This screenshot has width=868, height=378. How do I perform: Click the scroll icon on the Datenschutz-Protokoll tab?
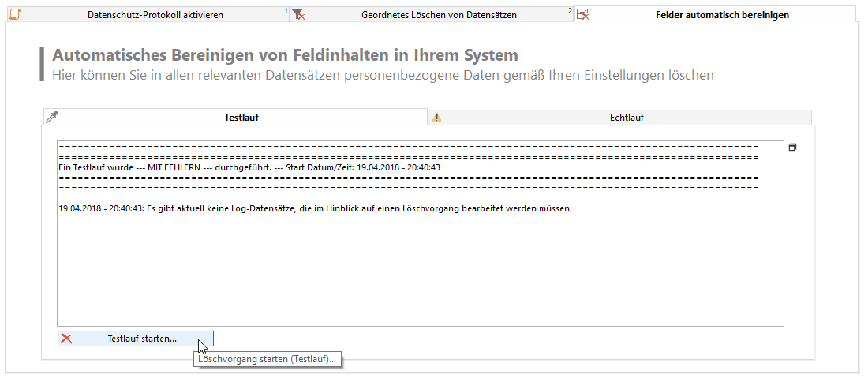pos(13,14)
